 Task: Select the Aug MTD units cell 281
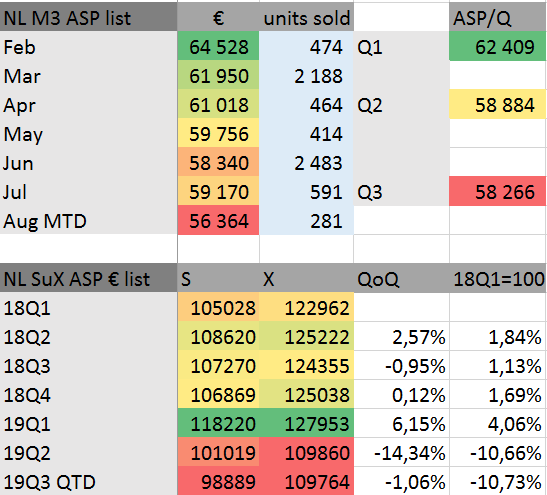(306, 220)
